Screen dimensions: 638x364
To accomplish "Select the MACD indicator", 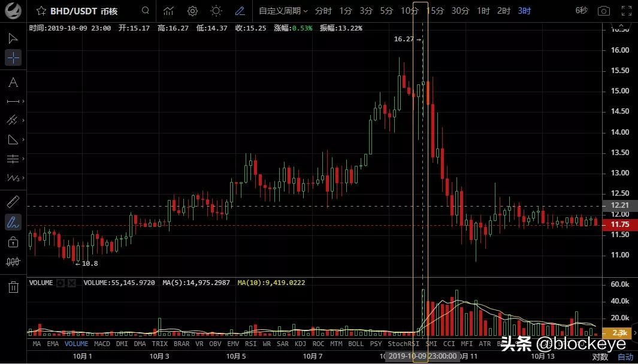I will pyautogui.click(x=102, y=344).
